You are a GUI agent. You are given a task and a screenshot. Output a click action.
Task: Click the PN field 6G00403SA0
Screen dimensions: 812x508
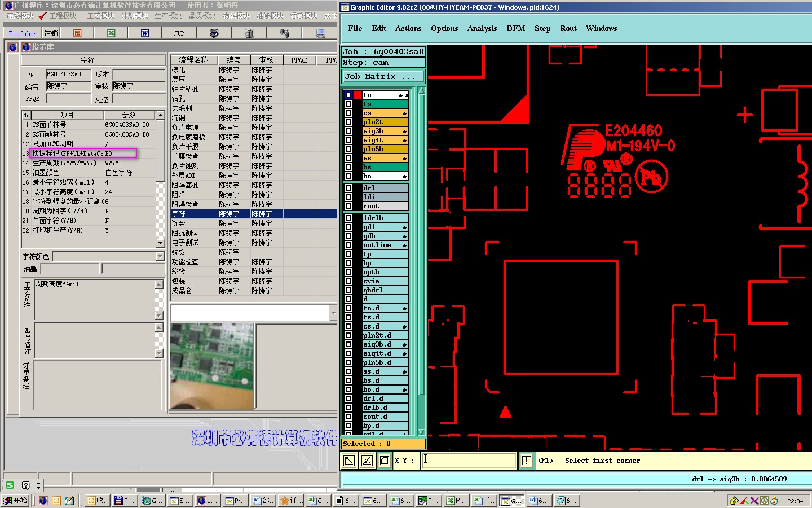[x=68, y=75]
